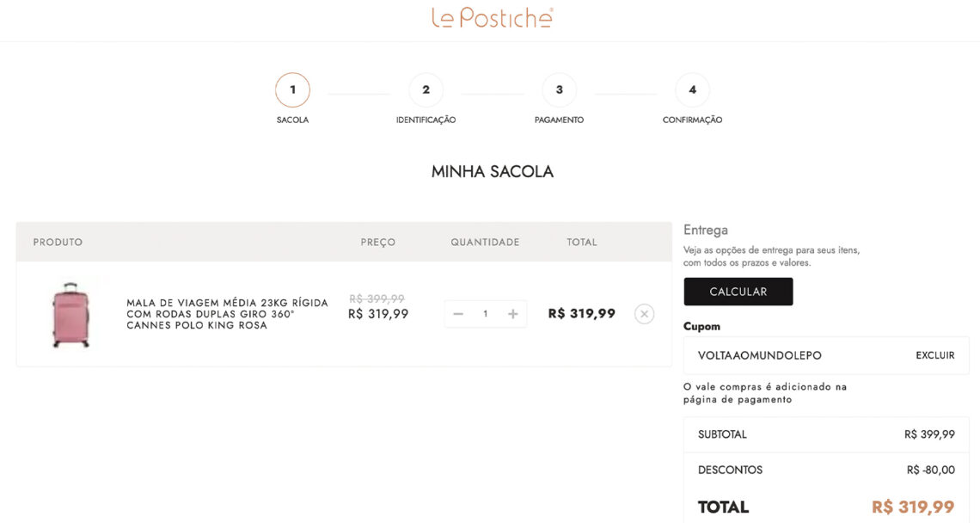Click the Le Postiche logo
This screenshot has width=980, height=523.
pos(492,18)
